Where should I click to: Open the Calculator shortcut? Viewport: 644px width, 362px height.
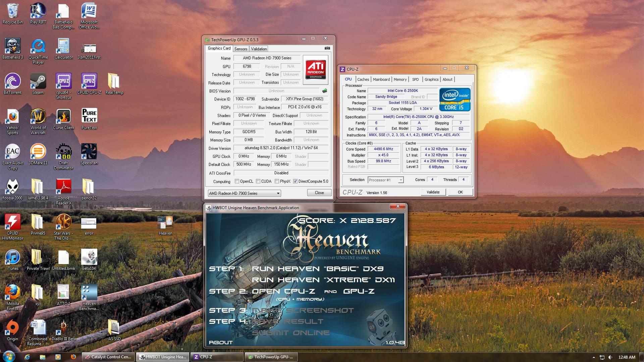[64, 49]
